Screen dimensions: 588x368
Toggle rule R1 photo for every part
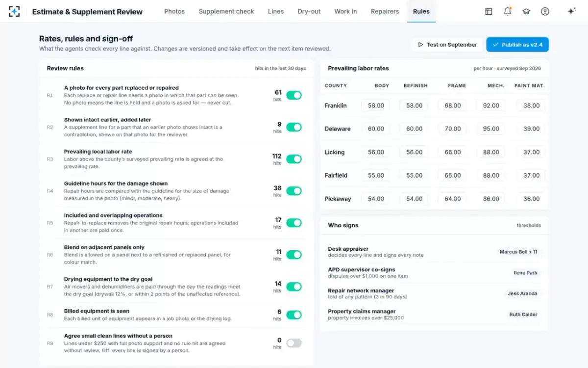[x=294, y=95]
